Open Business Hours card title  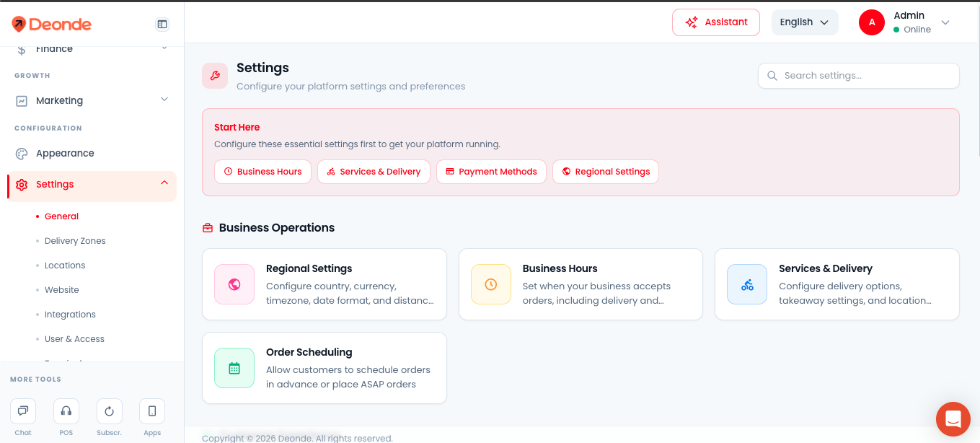[560, 268]
